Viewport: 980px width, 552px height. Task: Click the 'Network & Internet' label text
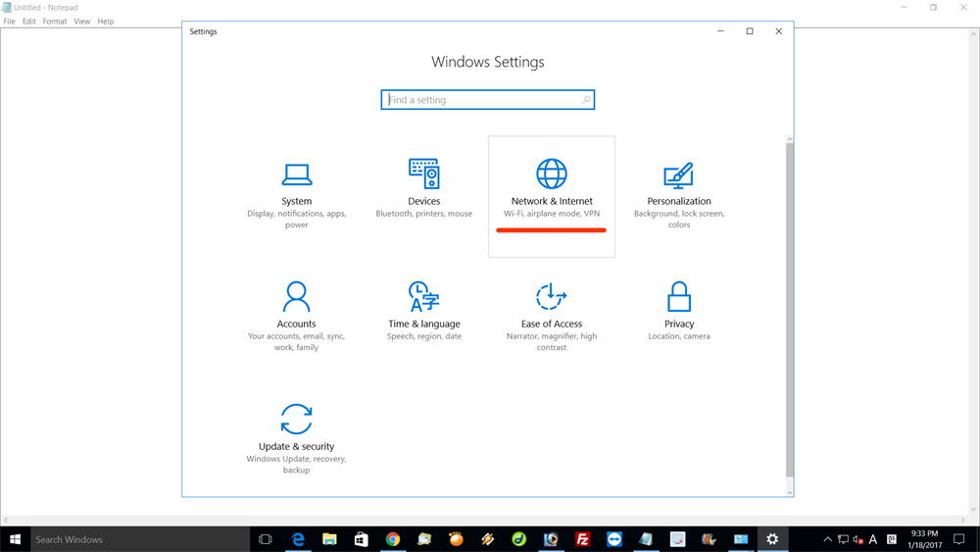[x=552, y=201]
